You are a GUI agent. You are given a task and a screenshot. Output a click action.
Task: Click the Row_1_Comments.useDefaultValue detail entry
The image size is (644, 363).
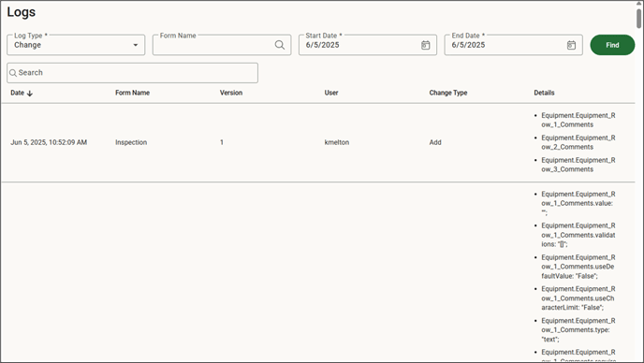point(578,267)
